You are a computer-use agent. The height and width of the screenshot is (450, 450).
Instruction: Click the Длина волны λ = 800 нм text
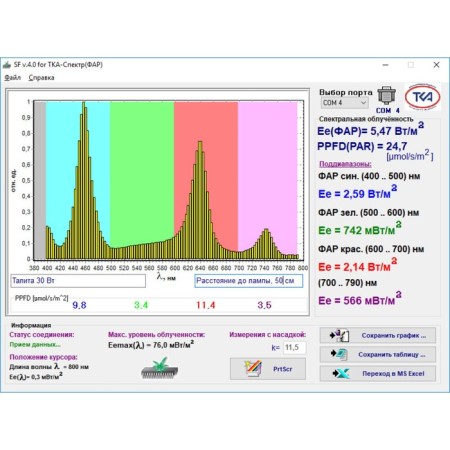(x=49, y=366)
